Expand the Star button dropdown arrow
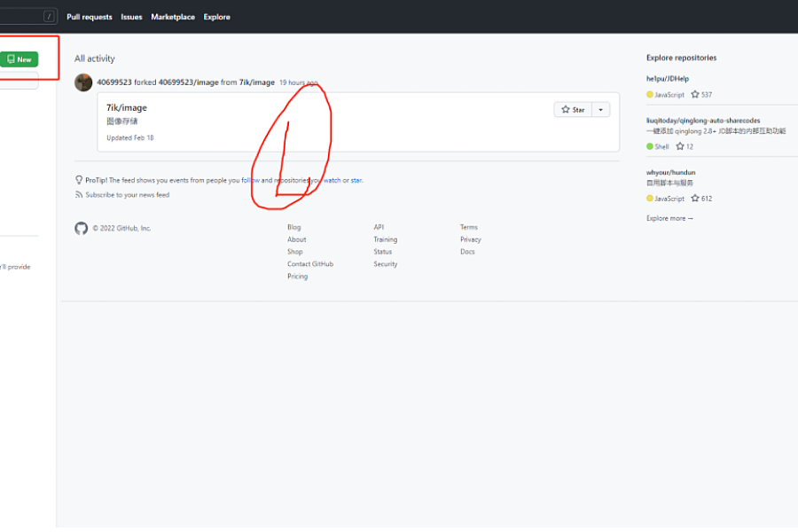798x532 pixels. 601,109
